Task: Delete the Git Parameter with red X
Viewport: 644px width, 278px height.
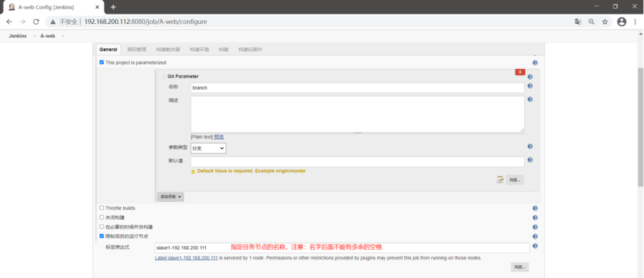Action: 520,72
